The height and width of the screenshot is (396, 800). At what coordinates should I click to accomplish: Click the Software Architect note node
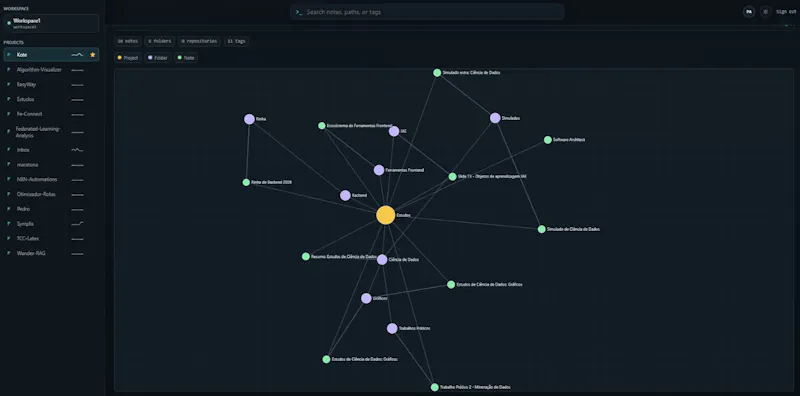tap(547, 140)
